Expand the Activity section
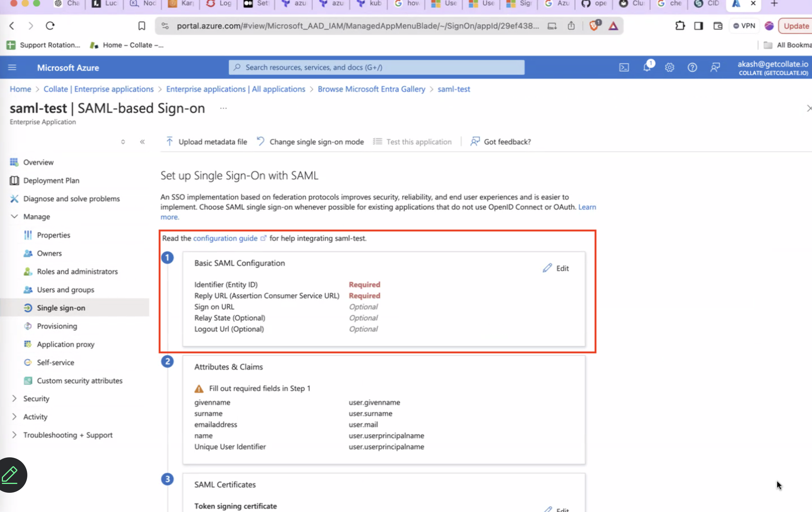 [x=35, y=416]
